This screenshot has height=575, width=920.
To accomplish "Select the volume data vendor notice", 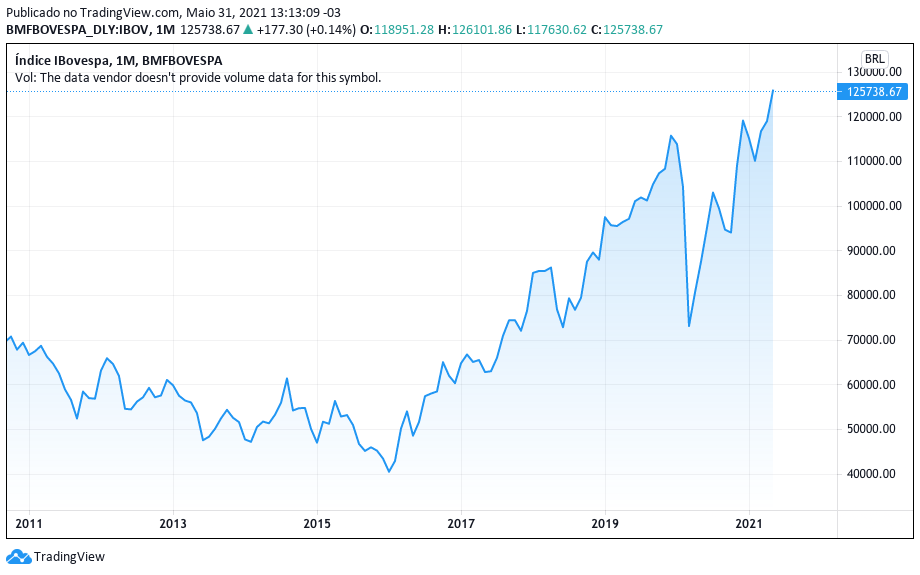I will click(x=198, y=77).
